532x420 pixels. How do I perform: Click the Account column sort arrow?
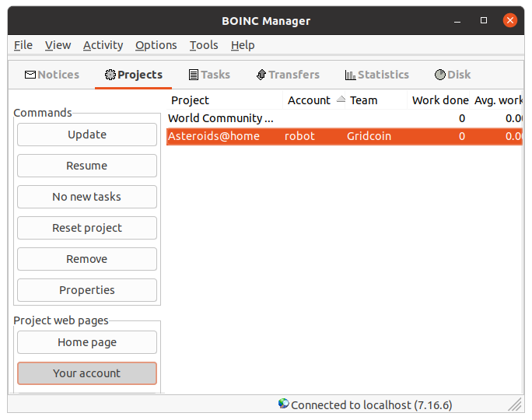click(x=341, y=99)
